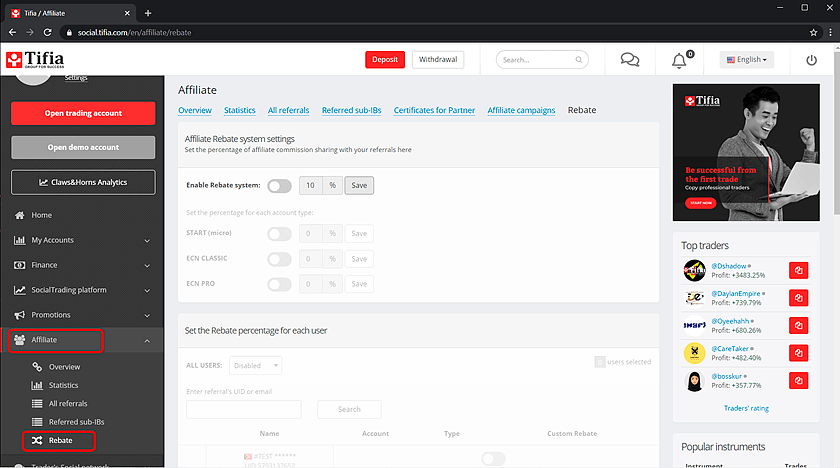Open ALL USERS Disabled dropdown

pyautogui.click(x=256, y=366)
